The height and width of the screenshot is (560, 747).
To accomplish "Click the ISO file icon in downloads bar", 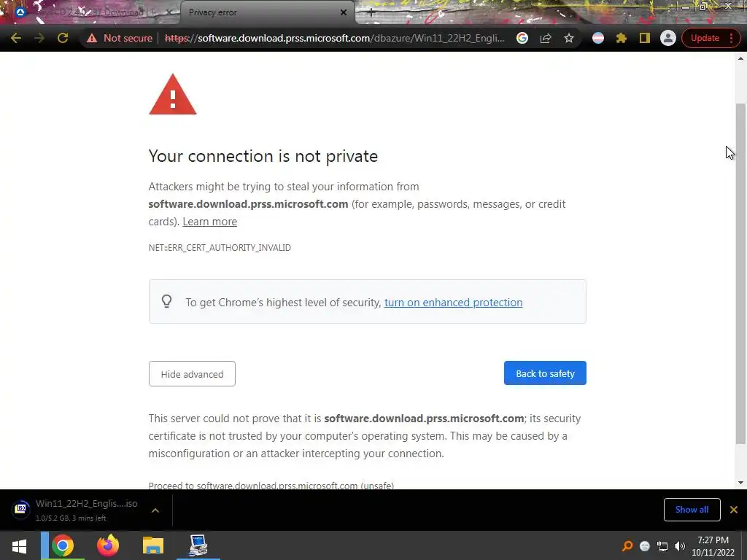I will (21, 509).
